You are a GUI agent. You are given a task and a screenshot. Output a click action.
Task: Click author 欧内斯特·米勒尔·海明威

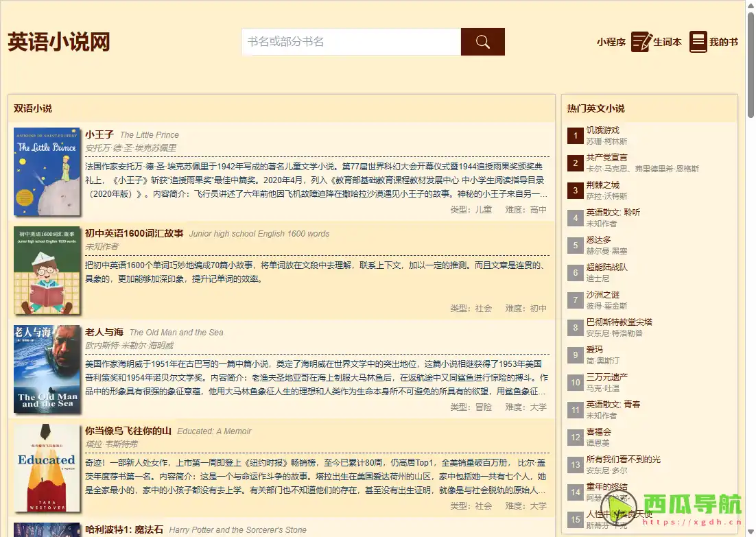click(x=129, y=346)
